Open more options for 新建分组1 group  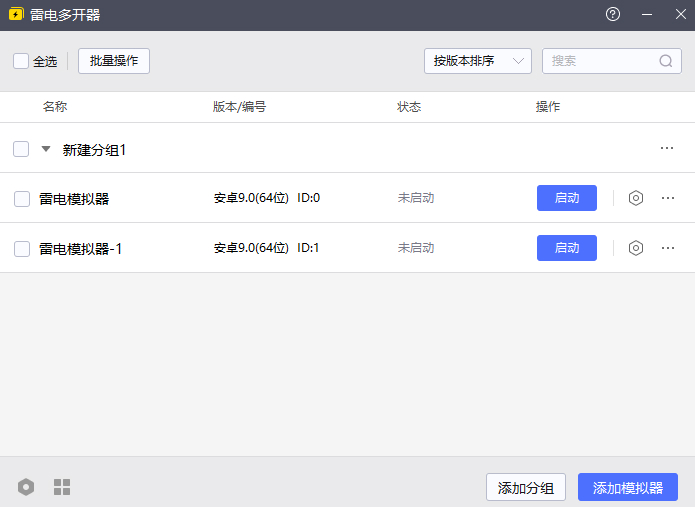pos(667,148)
